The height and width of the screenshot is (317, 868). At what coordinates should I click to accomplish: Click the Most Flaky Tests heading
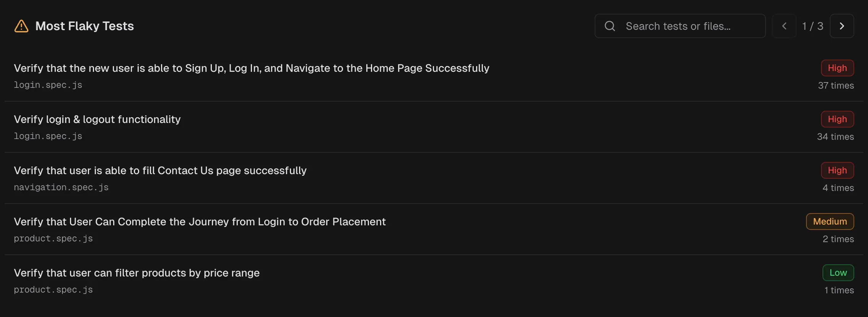(x=85, y=26)
